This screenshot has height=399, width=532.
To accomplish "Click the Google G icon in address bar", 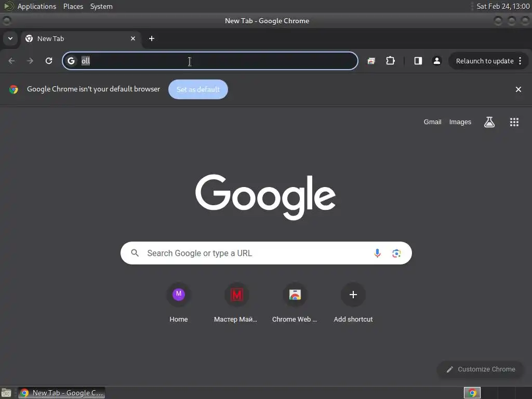I will [71, 61].
